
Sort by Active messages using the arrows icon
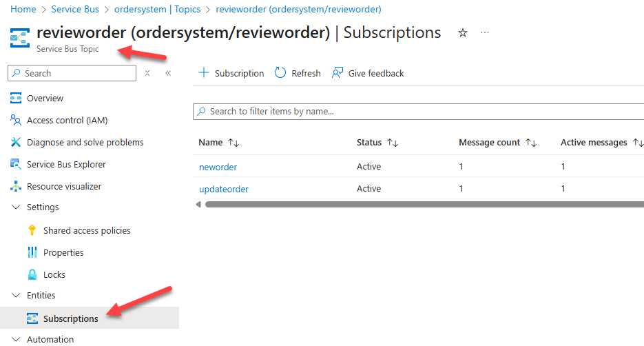pos(638,143)
